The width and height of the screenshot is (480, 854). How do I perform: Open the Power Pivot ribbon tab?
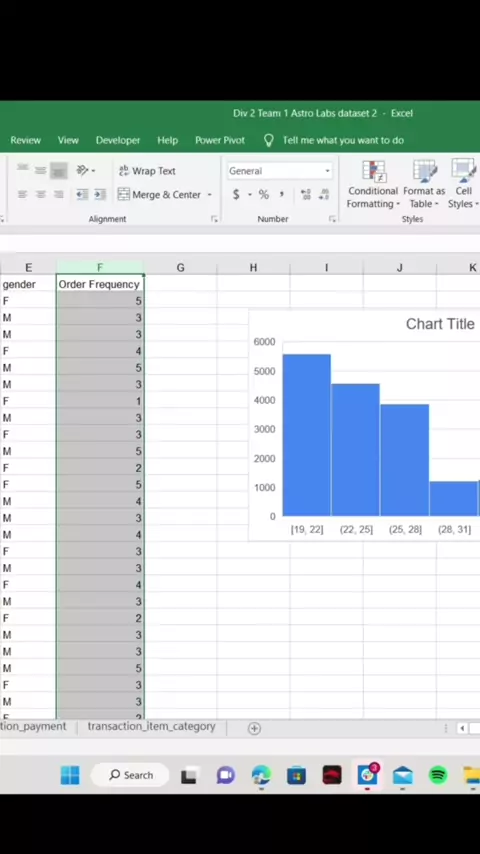[x=220, y=140]
